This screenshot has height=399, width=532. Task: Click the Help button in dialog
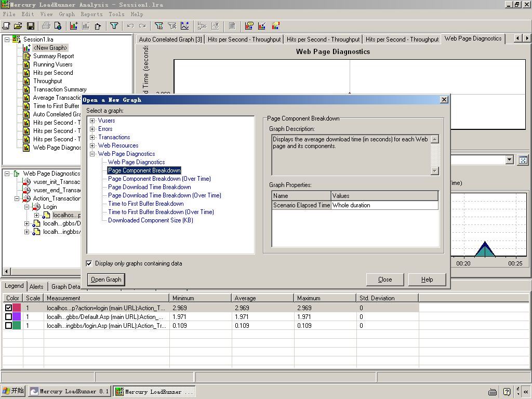pos(427,280)
